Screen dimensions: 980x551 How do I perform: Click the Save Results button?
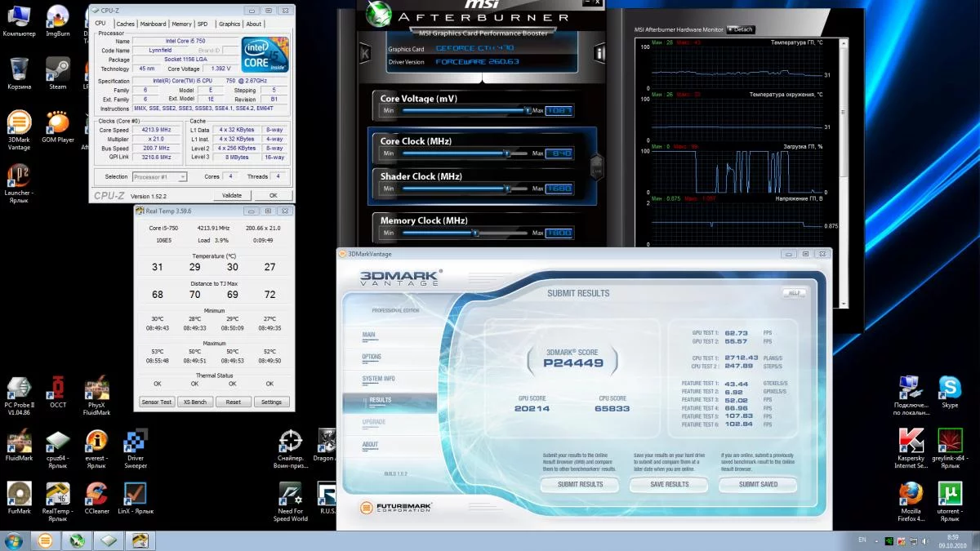(x=669, y=484)
